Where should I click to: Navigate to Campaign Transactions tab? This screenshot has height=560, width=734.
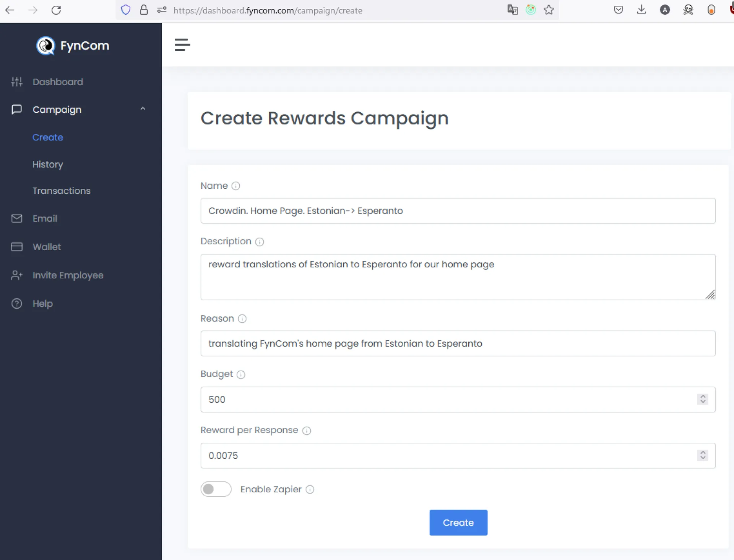point(61,191)
